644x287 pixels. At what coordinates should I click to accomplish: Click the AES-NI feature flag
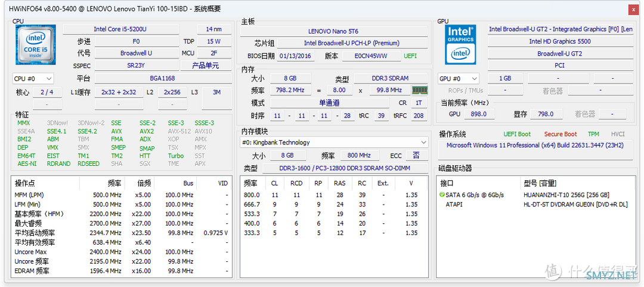pyautogui.click(x=27, y=163)
